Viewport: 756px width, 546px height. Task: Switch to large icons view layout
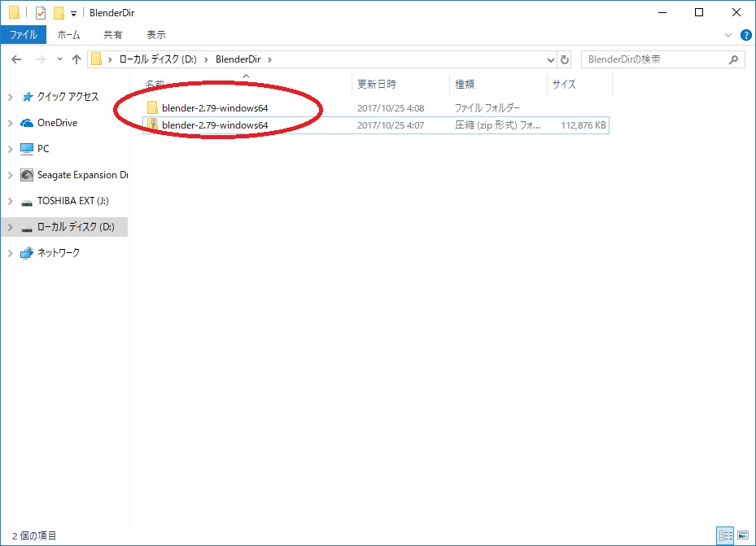pyautogui.click(x=743, y=535)
